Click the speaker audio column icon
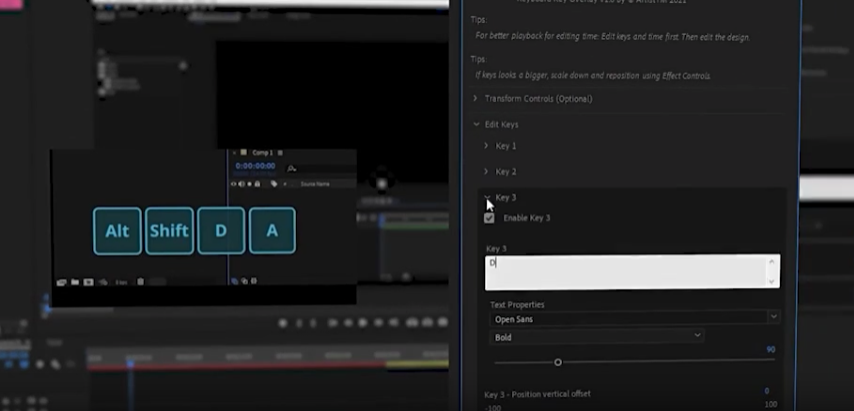This screenshot has height=411, width=854. click(x=243, y=184)
